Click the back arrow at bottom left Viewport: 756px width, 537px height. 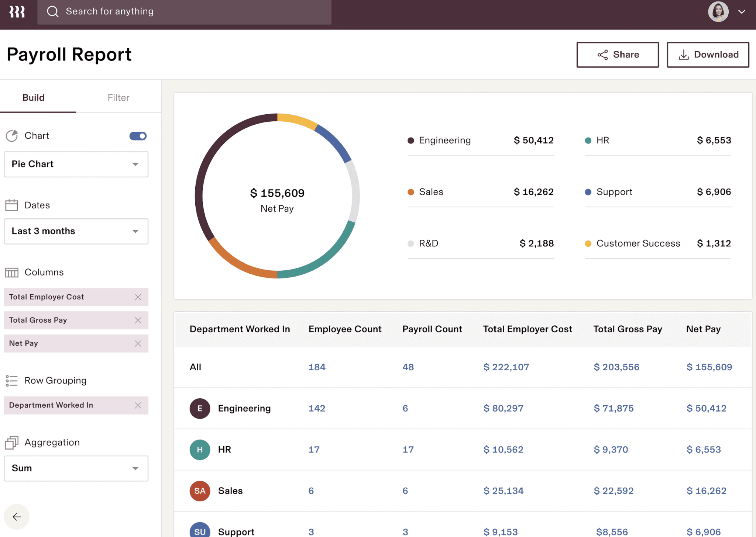tap(17, 517)
